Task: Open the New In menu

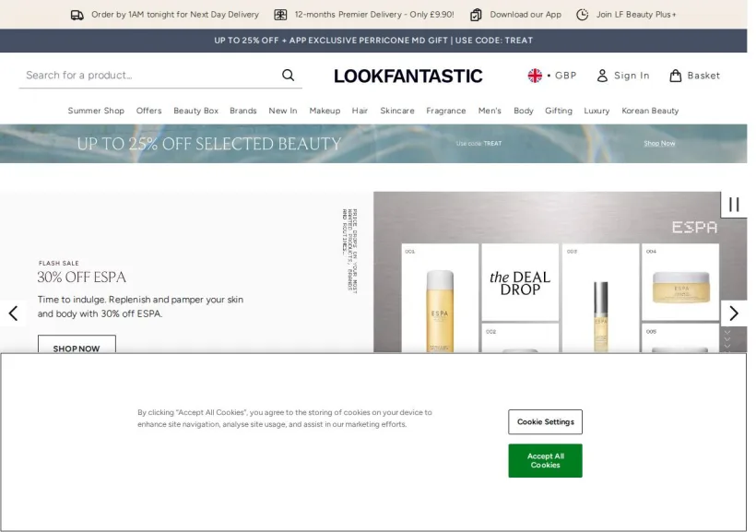Action: click(282, 111)
